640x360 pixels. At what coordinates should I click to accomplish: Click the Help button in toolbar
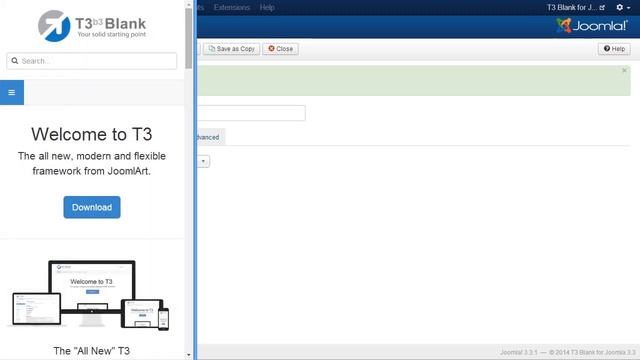(614, 49)
